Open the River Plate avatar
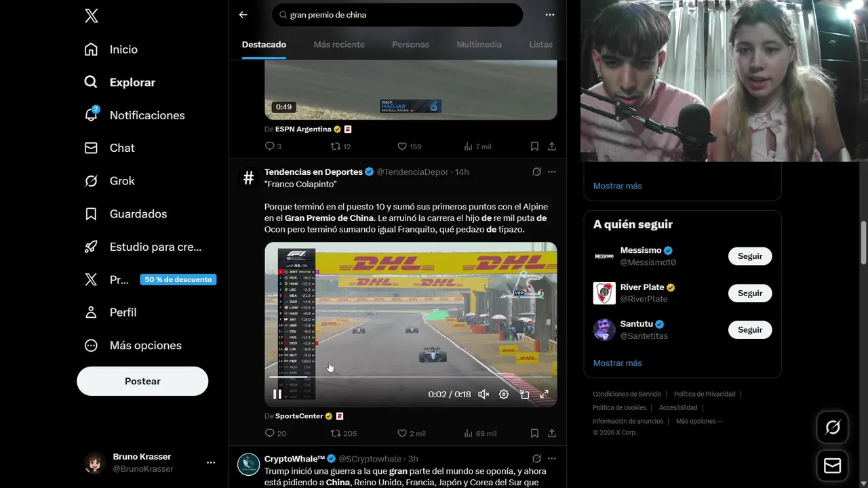868x488 pixels. click(604, 293)
